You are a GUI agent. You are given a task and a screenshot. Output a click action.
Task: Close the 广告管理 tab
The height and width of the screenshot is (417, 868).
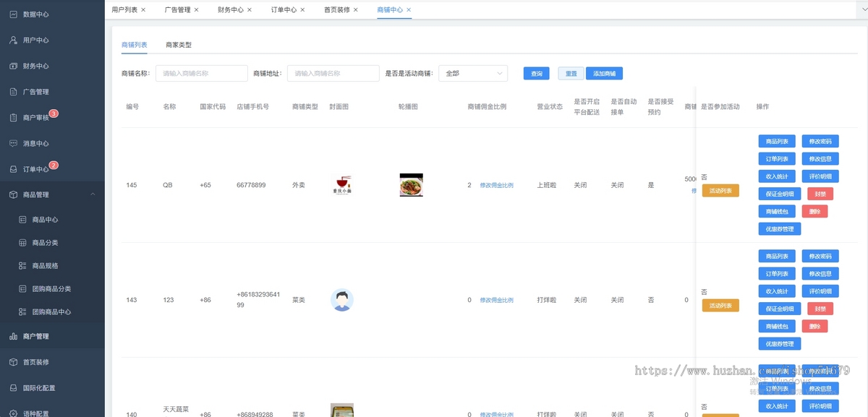[x=196, y=10]
